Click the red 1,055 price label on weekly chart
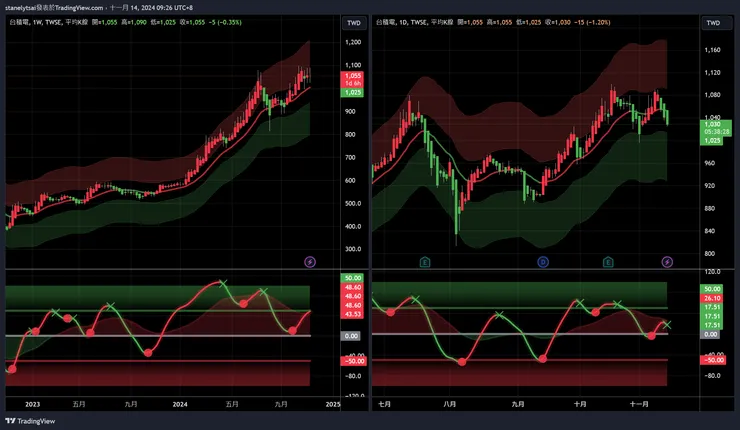740x430 pixels. tap(352, 76)
